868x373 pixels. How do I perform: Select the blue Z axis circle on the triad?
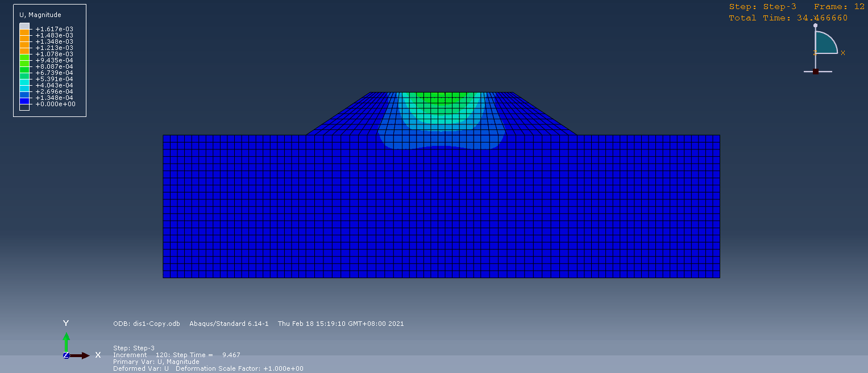(66, 355)
